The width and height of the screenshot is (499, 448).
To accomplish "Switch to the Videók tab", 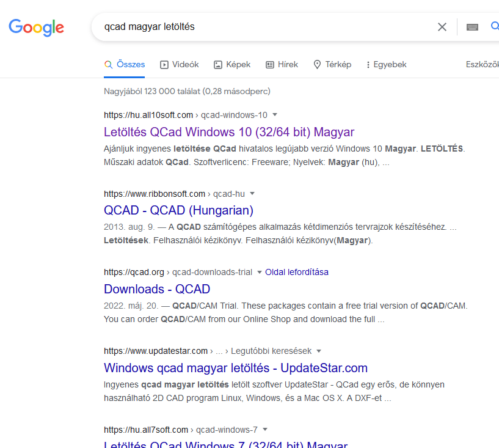I will tap(179, 65).
